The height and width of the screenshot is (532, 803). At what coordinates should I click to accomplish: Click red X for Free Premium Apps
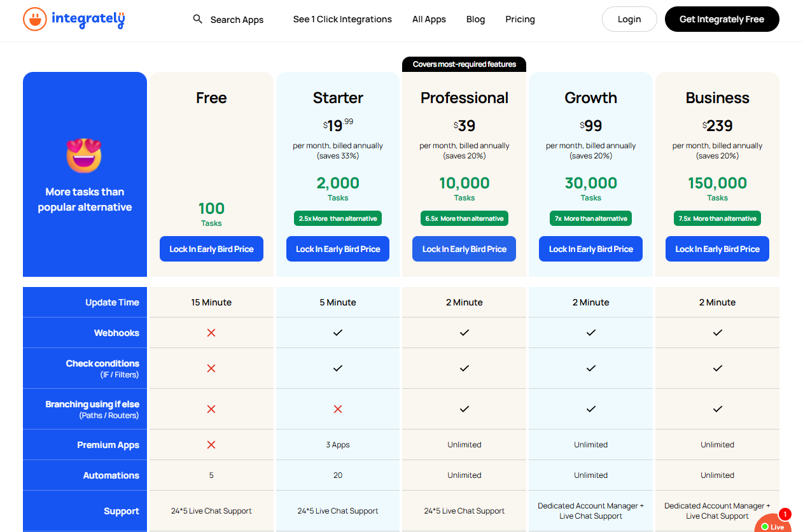pos(211,445)
